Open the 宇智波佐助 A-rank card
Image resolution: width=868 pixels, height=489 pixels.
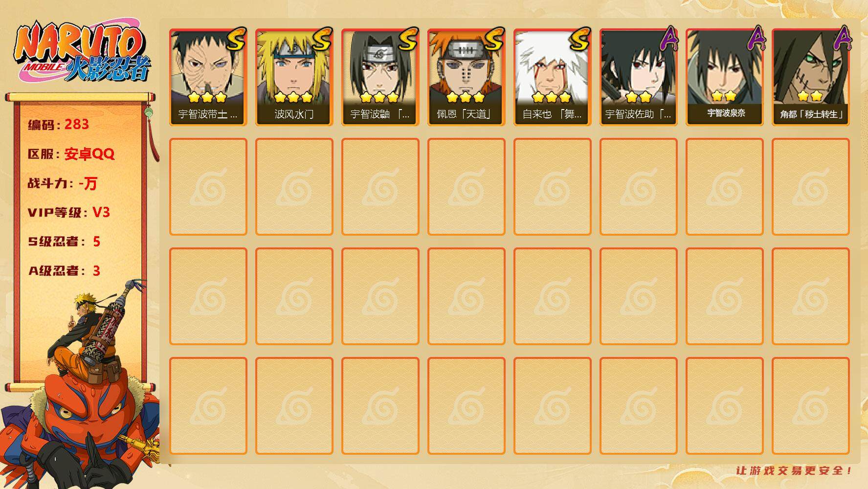coord(638,77)
